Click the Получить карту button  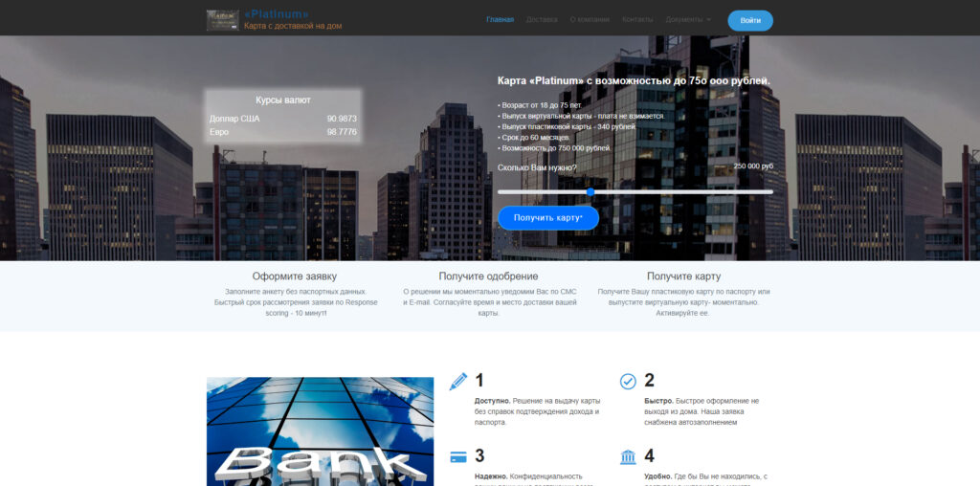(x=548, y=218)
